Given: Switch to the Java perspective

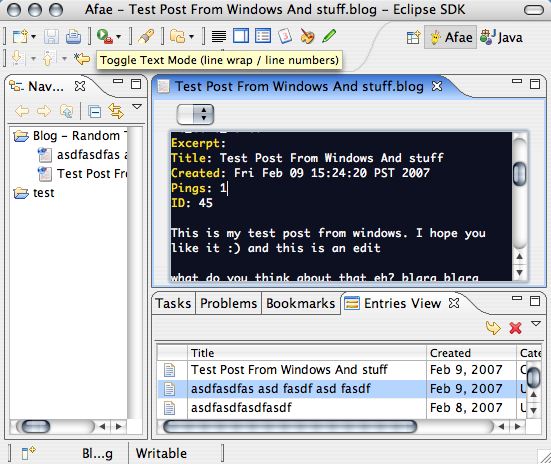Looking at the screenshot, I should coord(501,37).
